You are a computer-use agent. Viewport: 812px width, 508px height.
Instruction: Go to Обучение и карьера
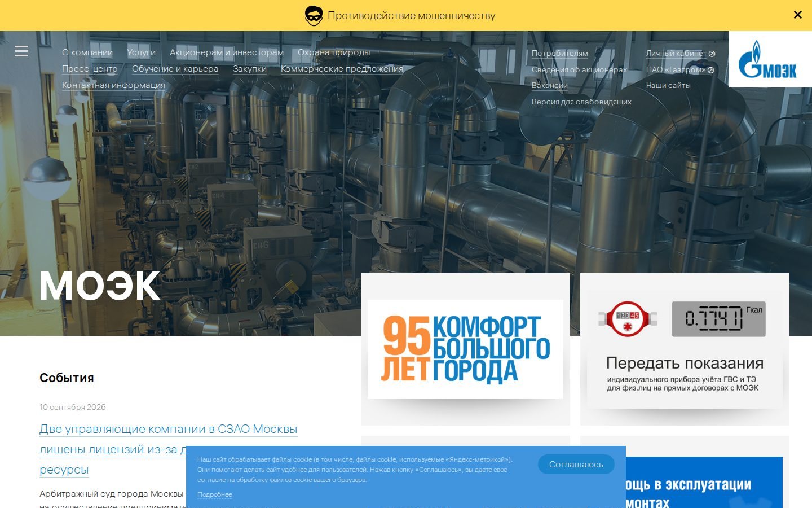click(x=175, y=69)
